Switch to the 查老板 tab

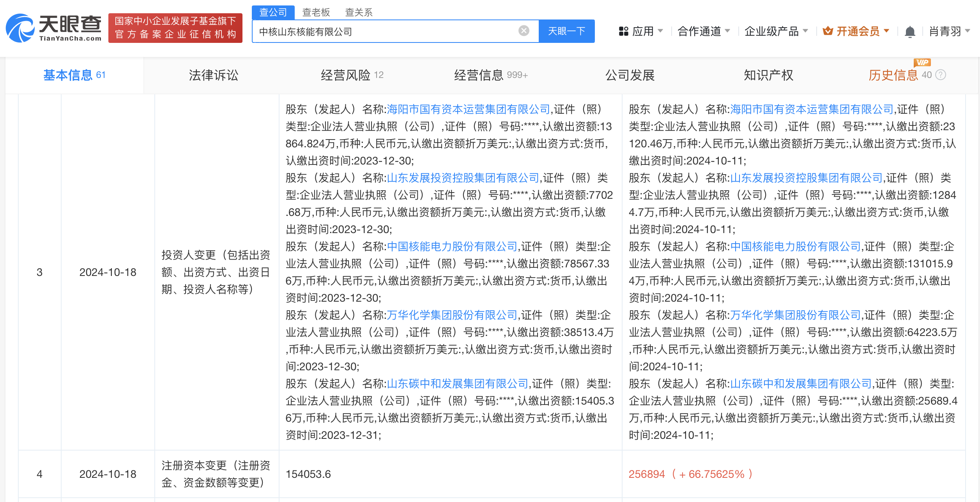point(316,12)
